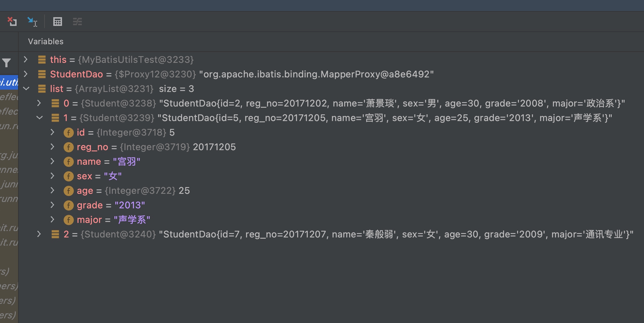Expand the 'this' variable node
This screenshot has width=644, height=323.
click(26, 60)
